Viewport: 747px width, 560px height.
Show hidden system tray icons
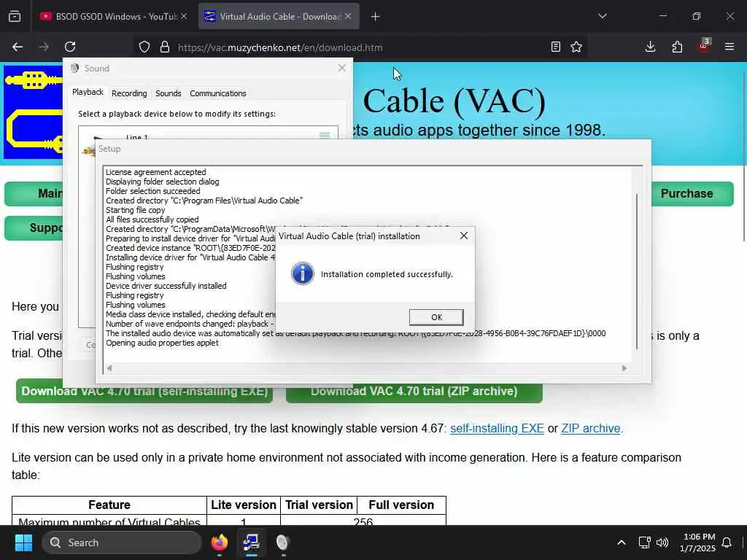tap(622, 542)
